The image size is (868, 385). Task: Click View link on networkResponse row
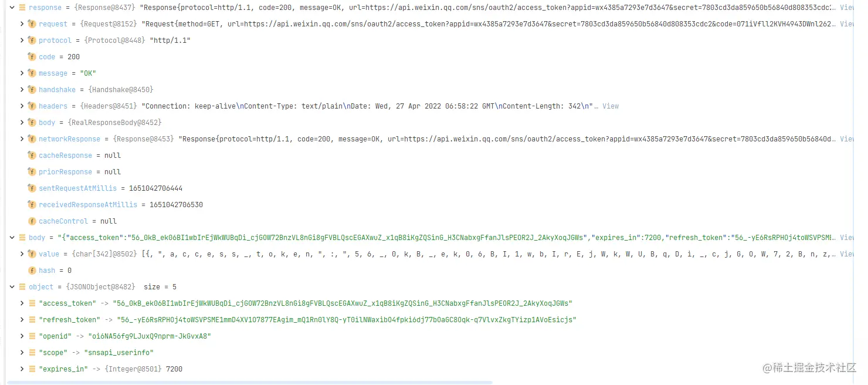click(x=847, y=139)
